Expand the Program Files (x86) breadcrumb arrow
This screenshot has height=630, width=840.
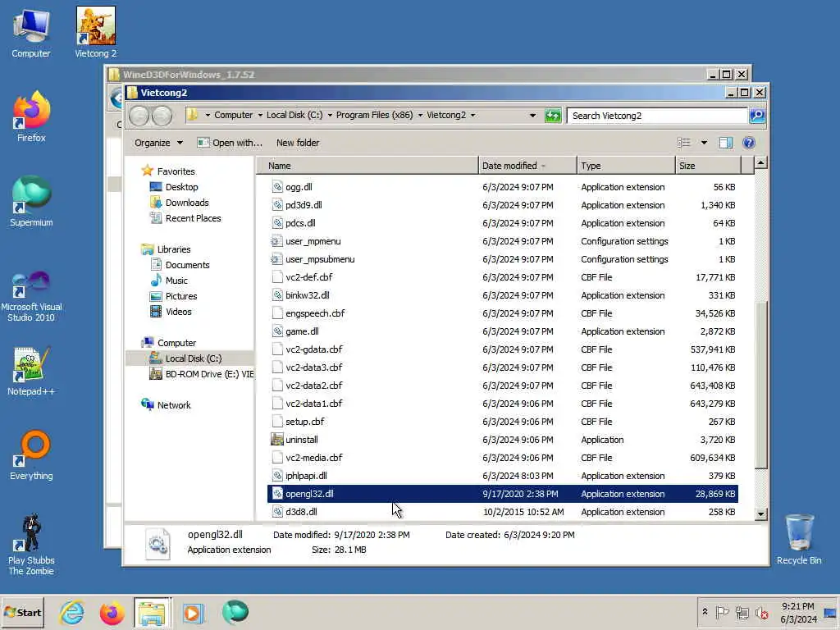click(x=420, y=115)
